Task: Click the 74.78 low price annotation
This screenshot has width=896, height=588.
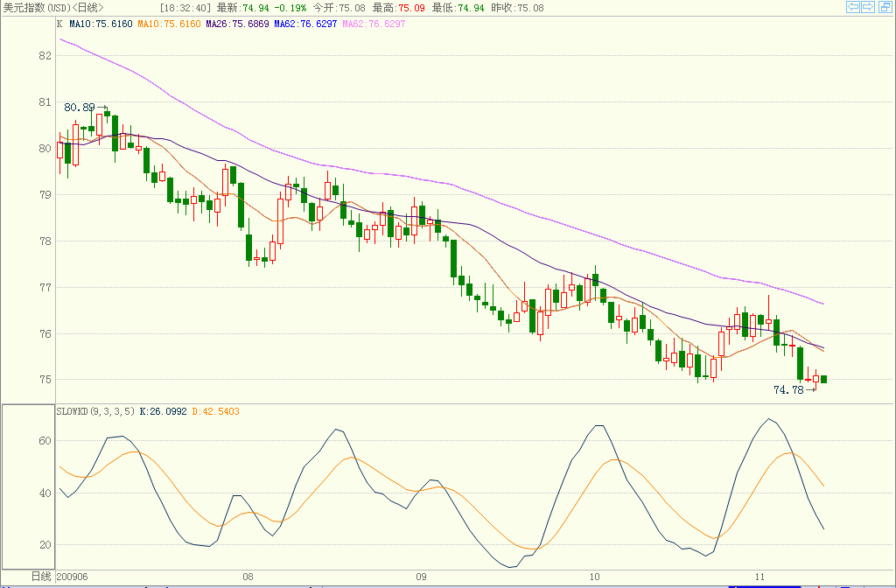Action: (x=788, y=390)
